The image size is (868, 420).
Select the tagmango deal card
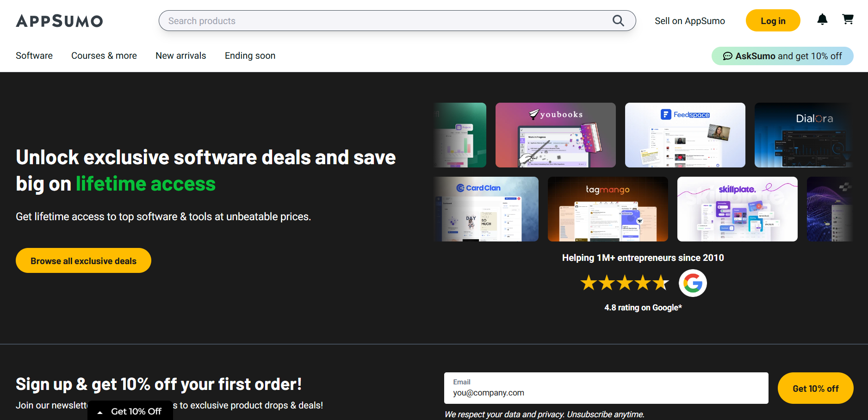point(608,209)
